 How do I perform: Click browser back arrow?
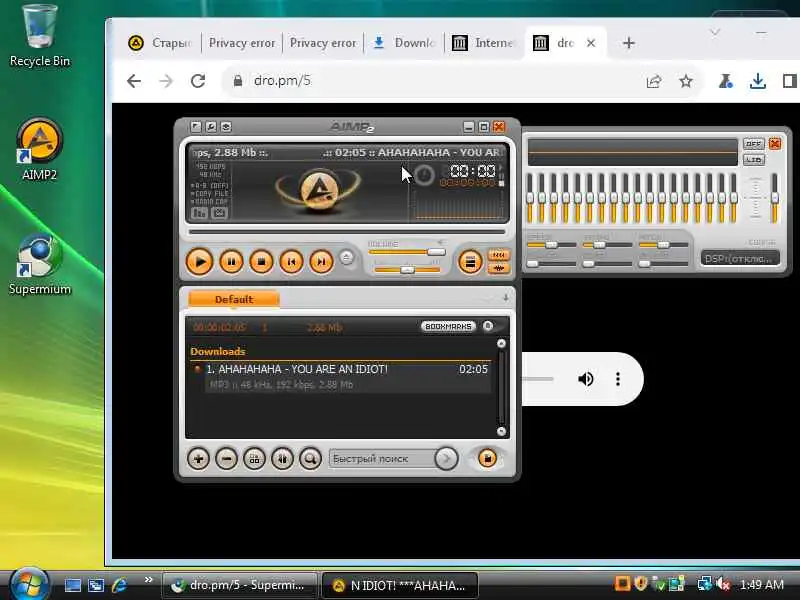tap(134, 81)
